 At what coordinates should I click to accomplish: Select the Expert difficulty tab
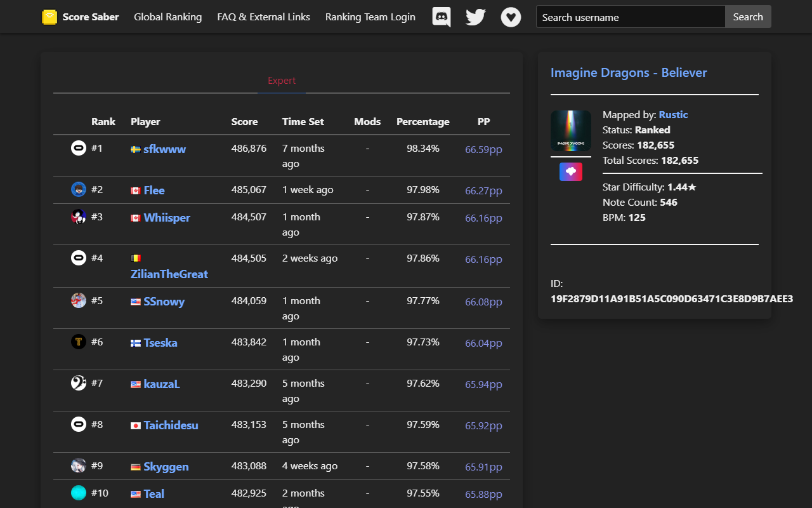[282, 81]
